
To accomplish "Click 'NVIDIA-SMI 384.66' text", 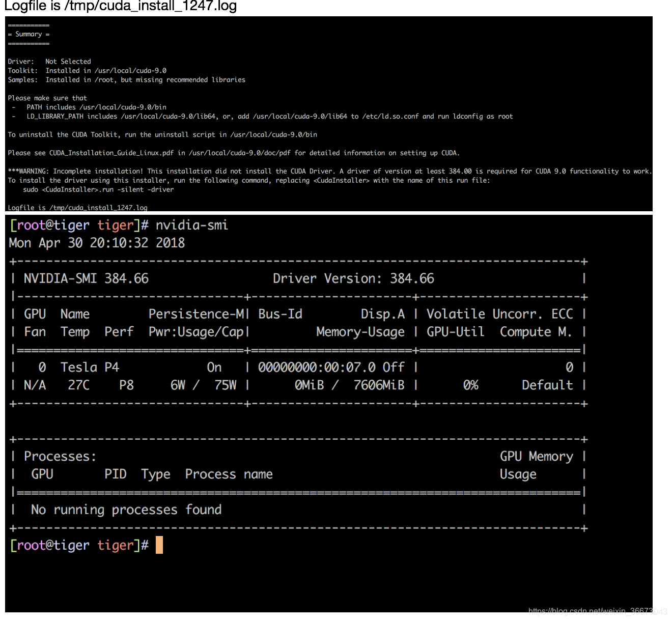I will 86,278.
